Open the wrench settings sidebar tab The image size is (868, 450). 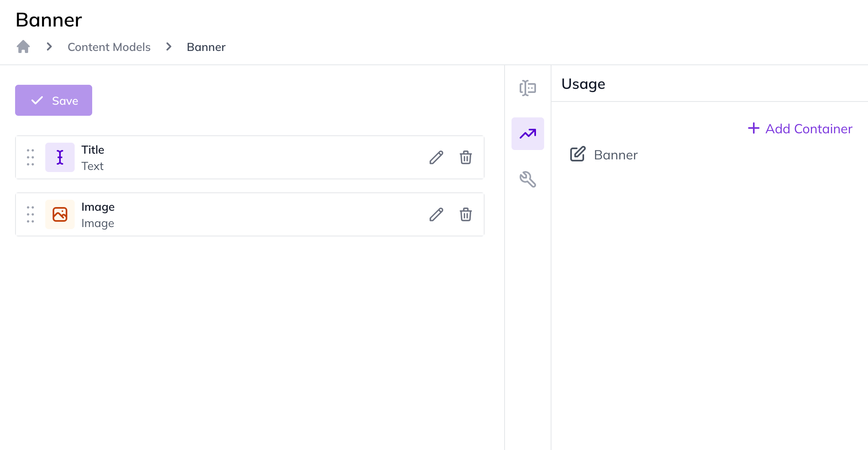point(528,179)
